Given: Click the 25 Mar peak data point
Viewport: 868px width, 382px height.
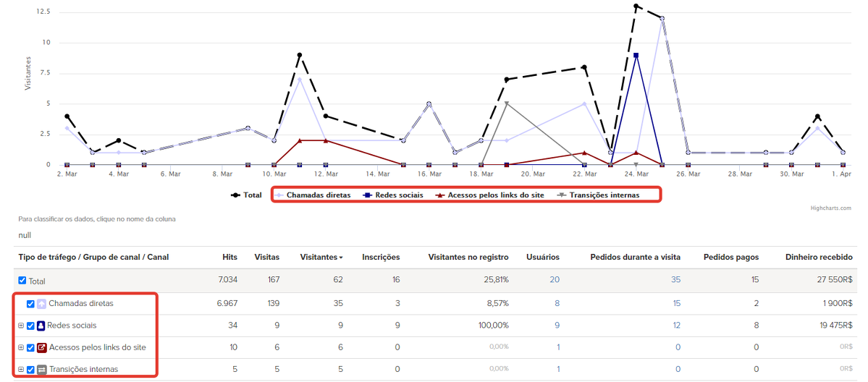Looking at the screenshot, I should pos(662,18).
